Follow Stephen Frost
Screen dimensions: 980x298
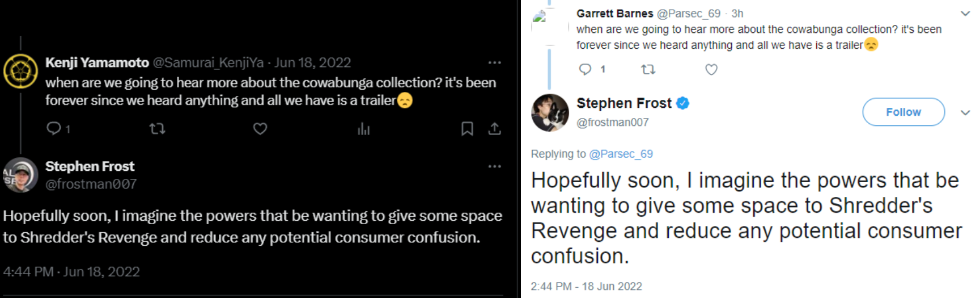click(903, 112)
